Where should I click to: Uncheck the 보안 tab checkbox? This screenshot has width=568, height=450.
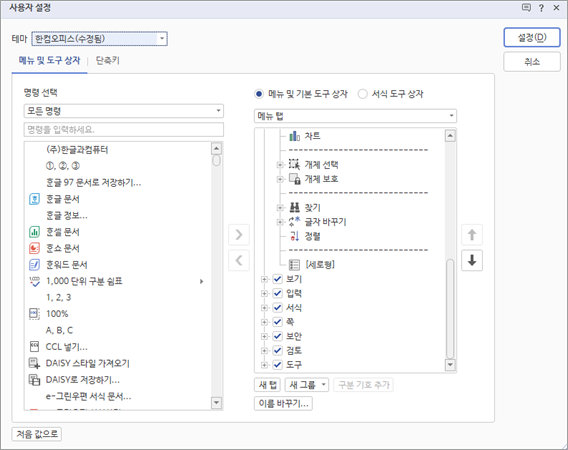(x=277, y=336)
